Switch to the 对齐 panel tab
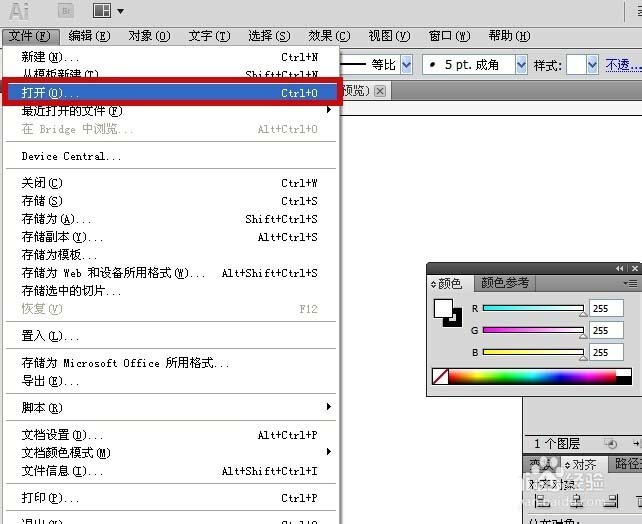642x524 pixels. [581, 465]
